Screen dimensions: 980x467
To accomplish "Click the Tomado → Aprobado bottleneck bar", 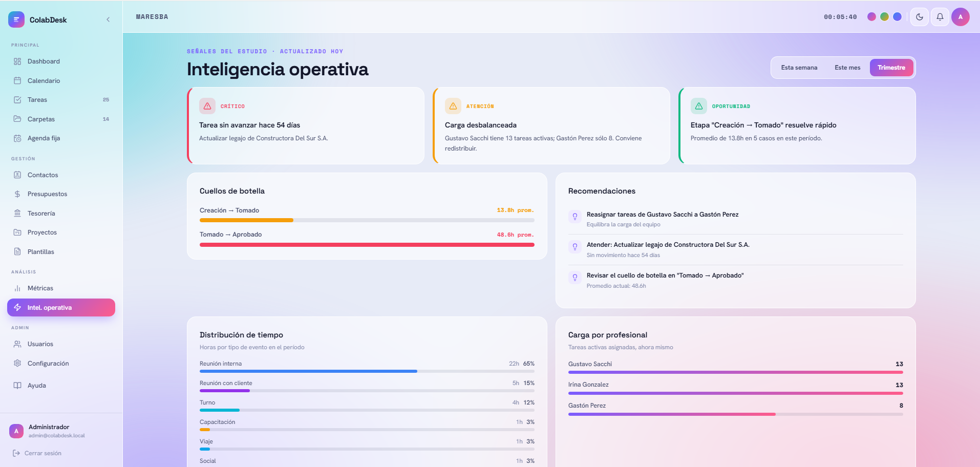I will (367, 245).
